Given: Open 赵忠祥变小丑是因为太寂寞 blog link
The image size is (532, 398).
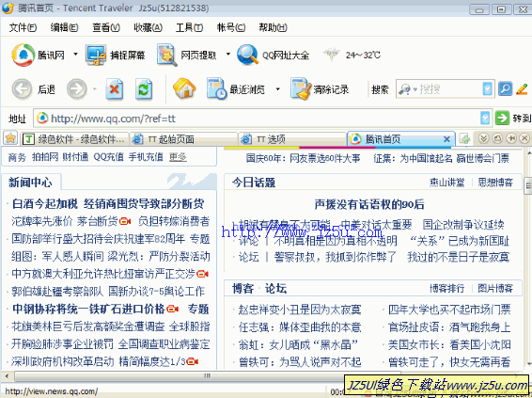Looking at the screenshot, I should pos(300,310).
